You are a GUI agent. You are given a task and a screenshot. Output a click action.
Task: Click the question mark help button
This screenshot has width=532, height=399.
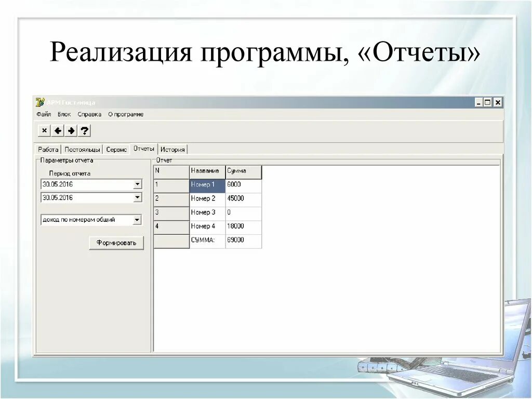[85, 130]
